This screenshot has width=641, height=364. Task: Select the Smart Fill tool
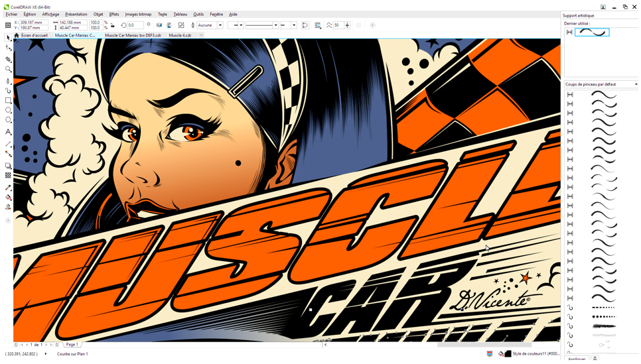coord(8,207)
